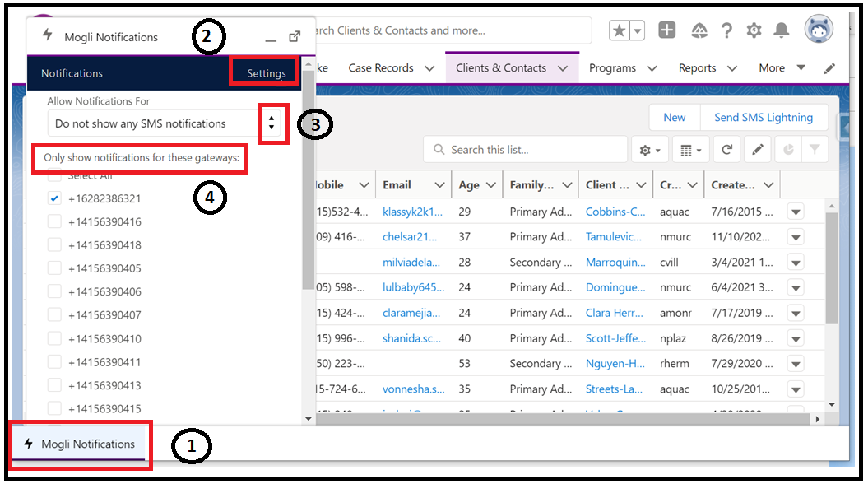Open the Clara Herr... client link
This screenshot has height=484, width=868.
click(614, 313)
